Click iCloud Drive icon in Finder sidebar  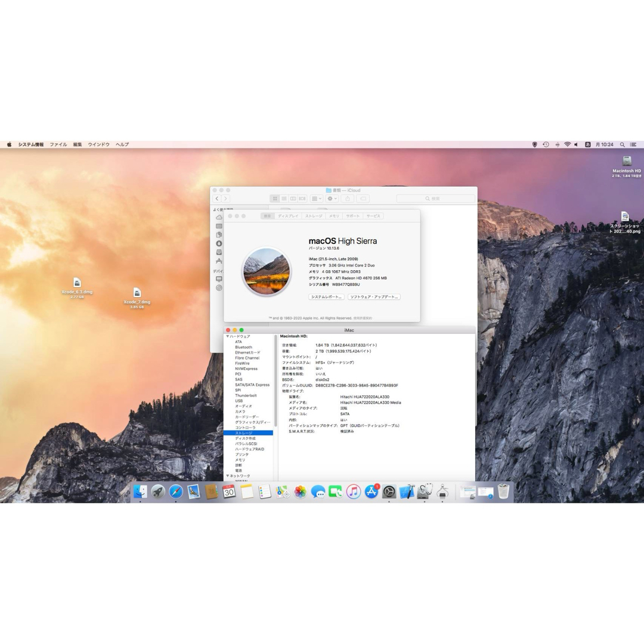pos(219,217)
